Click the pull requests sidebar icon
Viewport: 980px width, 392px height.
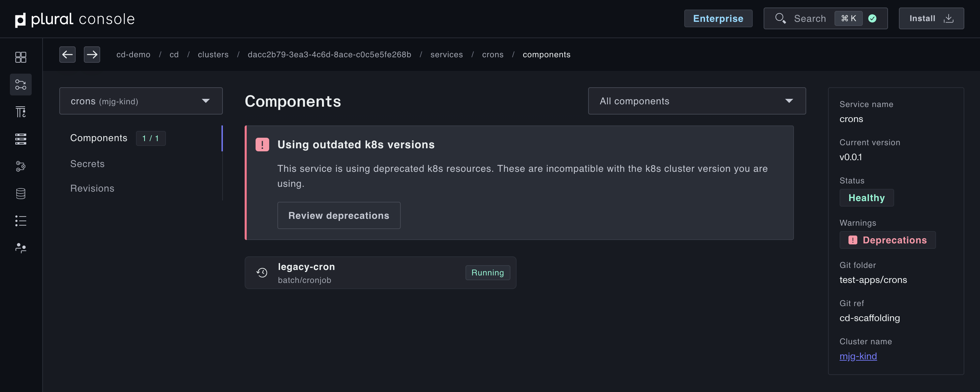pos(20,166)
